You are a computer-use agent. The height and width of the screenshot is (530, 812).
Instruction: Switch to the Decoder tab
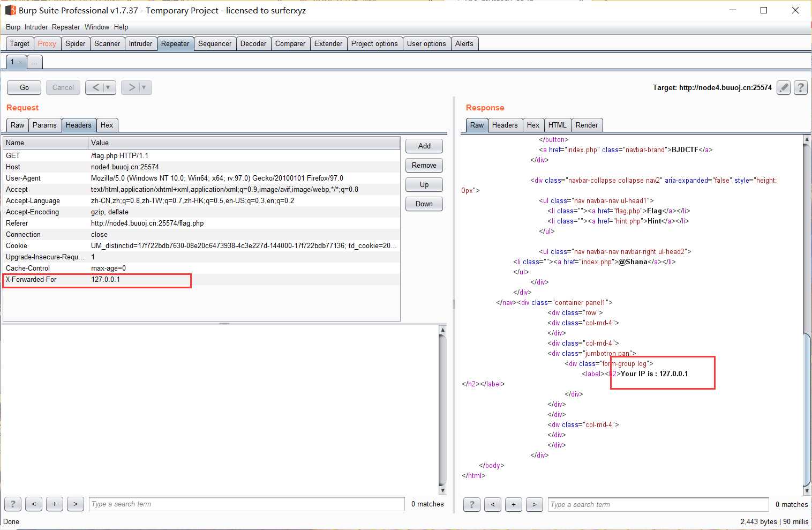click(x=253, y=43)
